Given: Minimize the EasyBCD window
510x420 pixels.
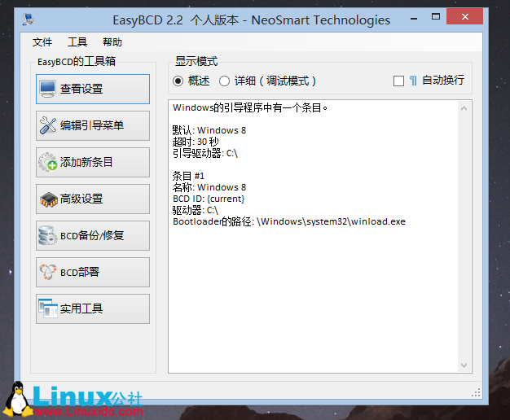Looking at the screenshot, I should 414,18.
